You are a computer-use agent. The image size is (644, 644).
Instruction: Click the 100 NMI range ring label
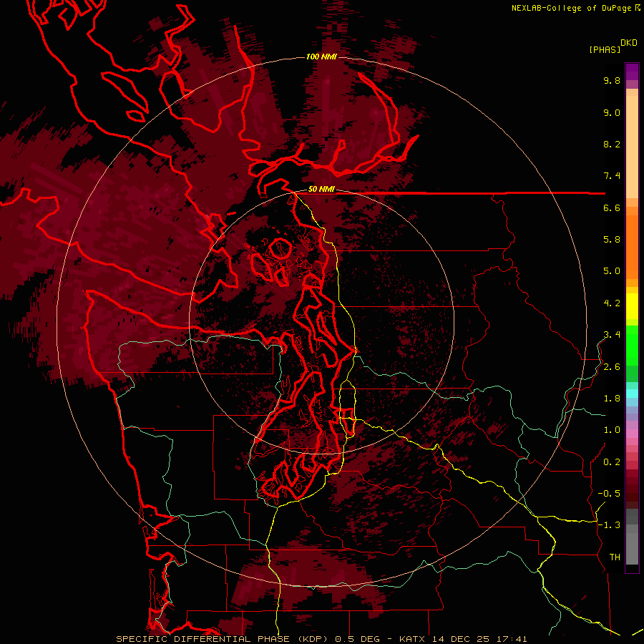pos(321,57)
